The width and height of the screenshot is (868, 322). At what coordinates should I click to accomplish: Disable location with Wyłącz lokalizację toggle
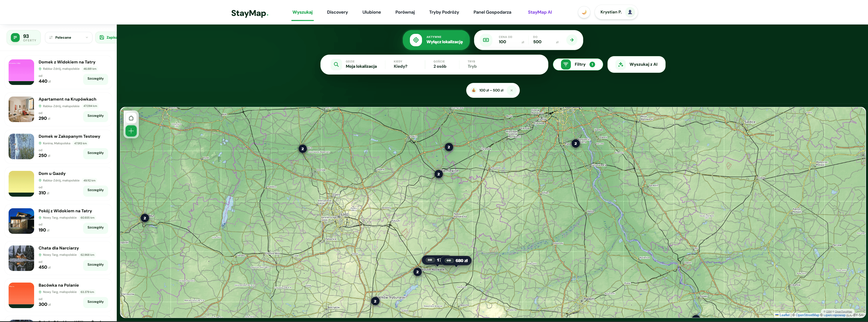point(436,40)
